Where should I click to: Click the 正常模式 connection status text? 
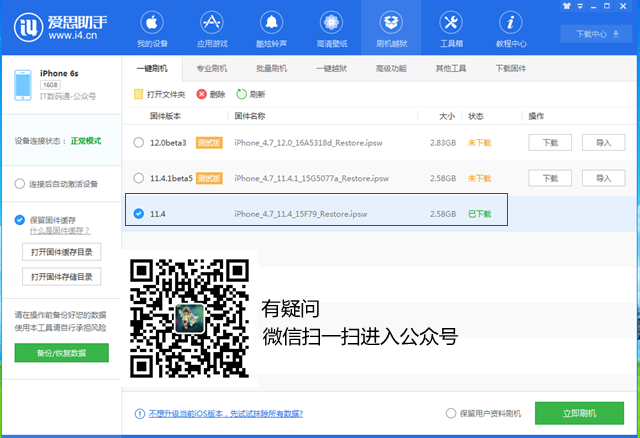(x=86, y=141)
